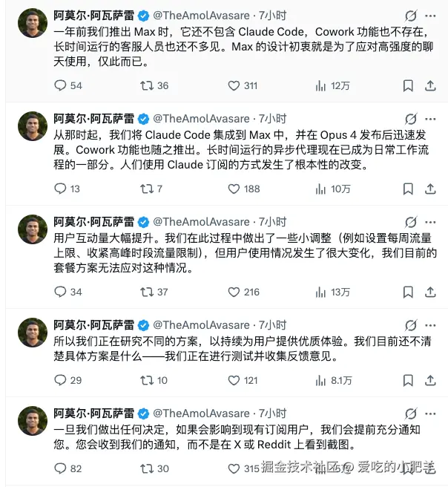Screen dimensions: 448x487
Task: Open Grok icon on the first tweet
Action: coord(410,16)
